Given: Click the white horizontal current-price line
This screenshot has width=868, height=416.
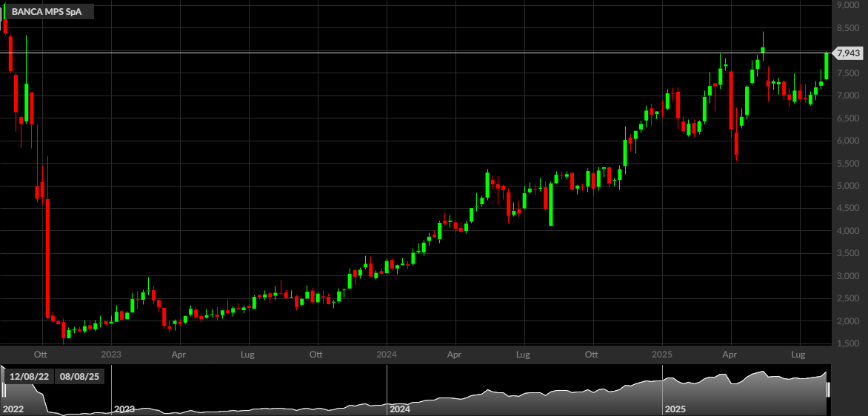Looking at the screenshot, I should tap(415, 53).
